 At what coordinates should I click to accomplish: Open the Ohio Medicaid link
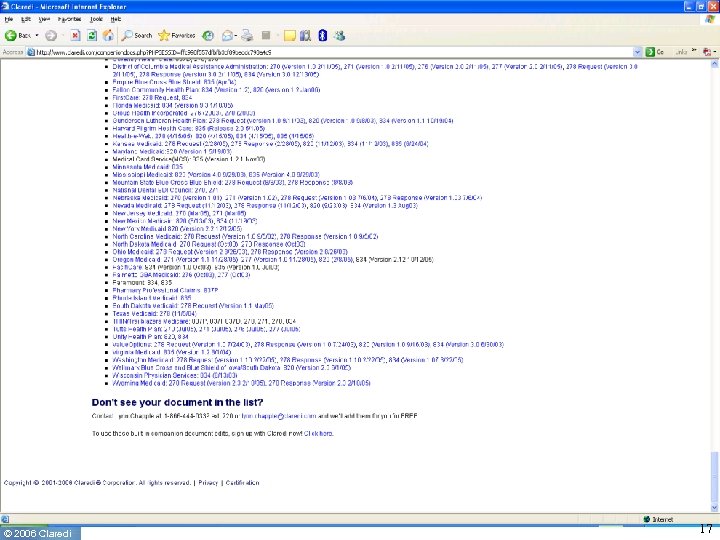[230, 252]
